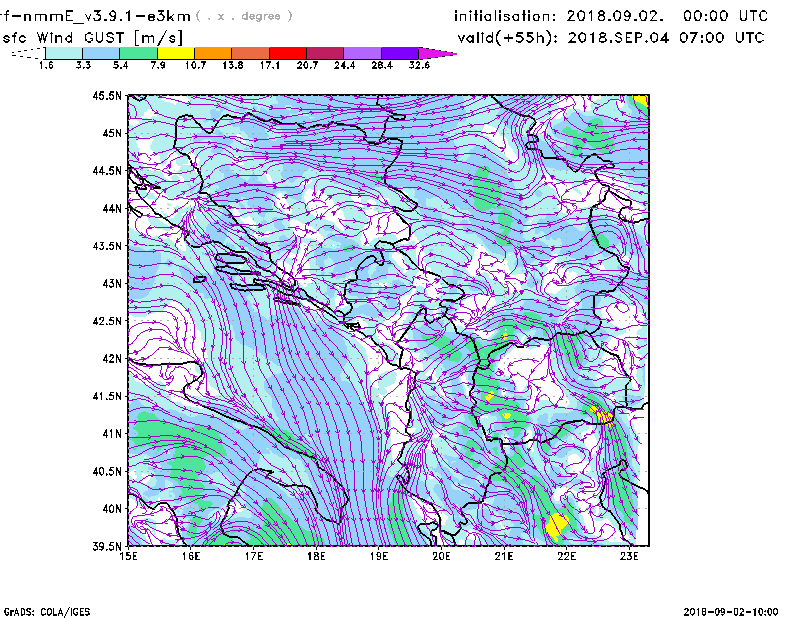
Task: Select the '2018.SEP.04' valid date
Action: pyautogui.click(x=618, y=38)
